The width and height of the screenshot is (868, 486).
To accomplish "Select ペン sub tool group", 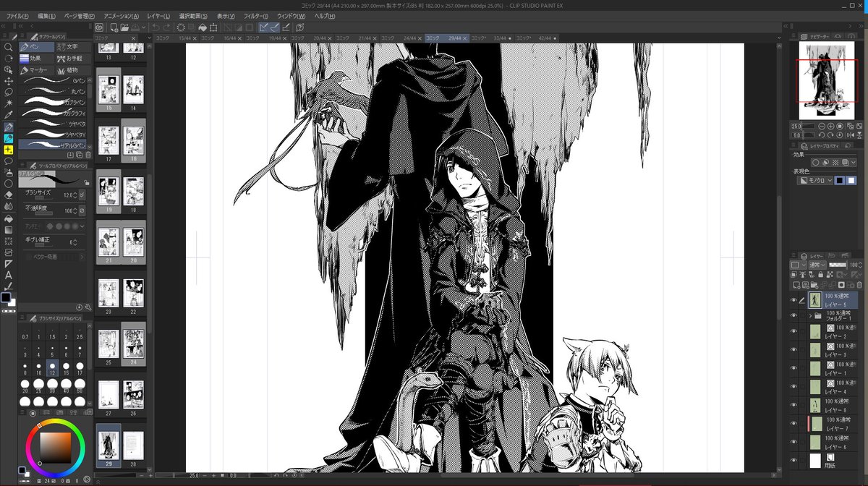I will (38, 47).
